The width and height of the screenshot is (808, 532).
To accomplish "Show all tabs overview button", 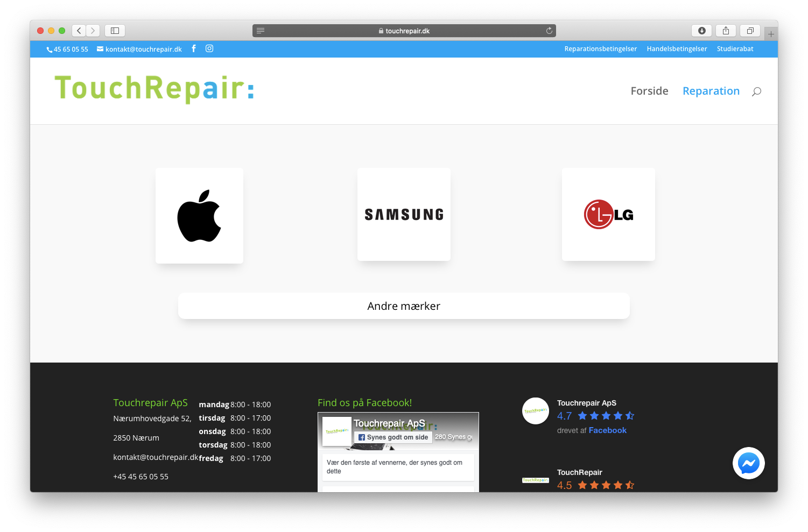I will [x=750, y=31].
